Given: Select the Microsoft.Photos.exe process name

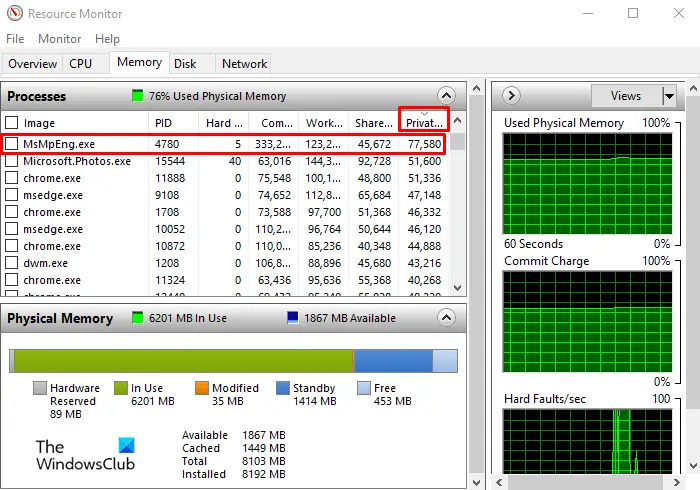Looking at the screenshot, I should click(x=77, y=161).
